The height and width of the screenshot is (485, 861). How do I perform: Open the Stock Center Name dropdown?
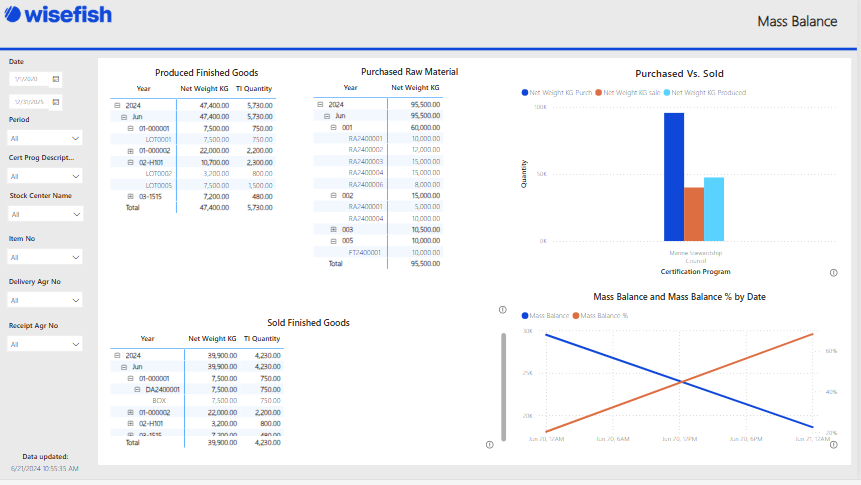tap(45, 214)
